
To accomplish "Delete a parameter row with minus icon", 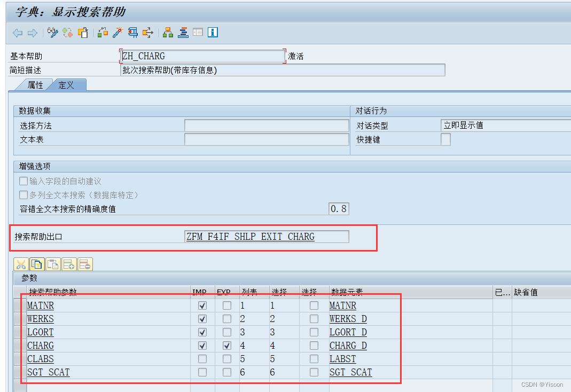I will pos(84,264).
